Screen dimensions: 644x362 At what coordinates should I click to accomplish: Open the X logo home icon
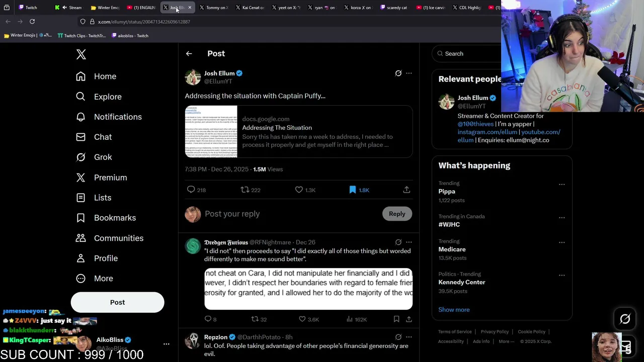tap(81, 54)
